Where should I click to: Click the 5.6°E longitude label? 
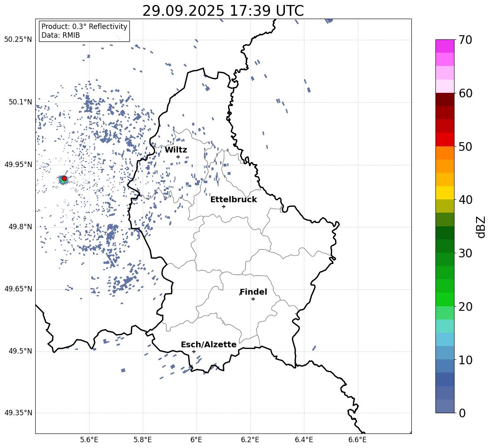tap(89, 440)
